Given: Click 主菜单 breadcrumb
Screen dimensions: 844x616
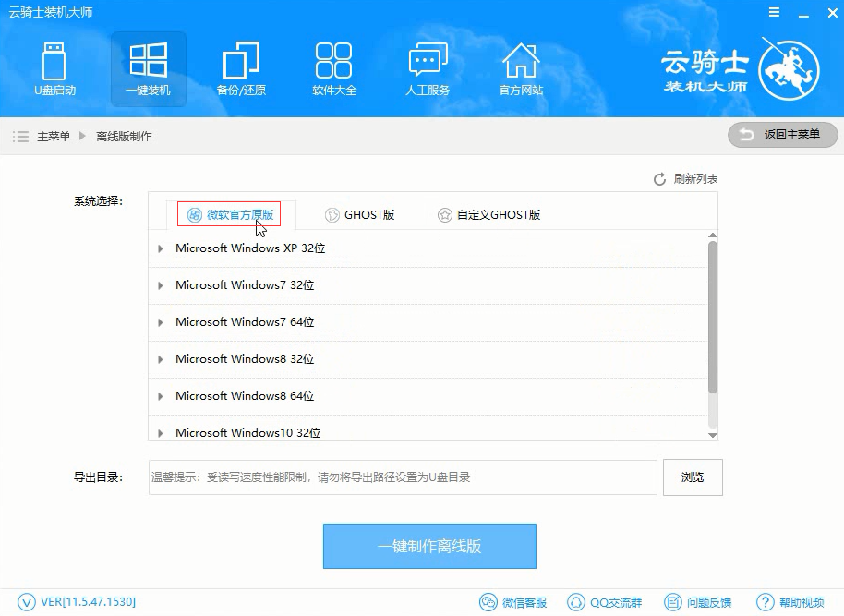Looking at the screenshot, I should coord(54,137).
